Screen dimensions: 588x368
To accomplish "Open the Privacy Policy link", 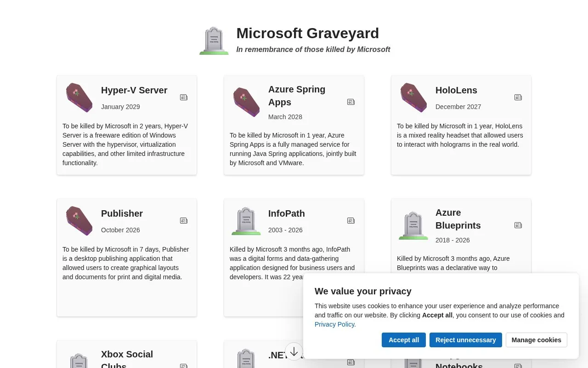I will (334, 324).
